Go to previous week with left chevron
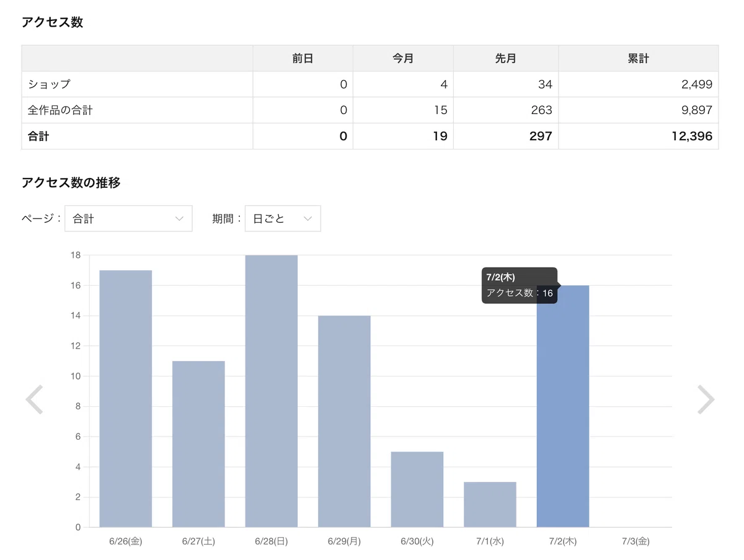This screenshot has width=744, height=560. (x=34, y=399)
